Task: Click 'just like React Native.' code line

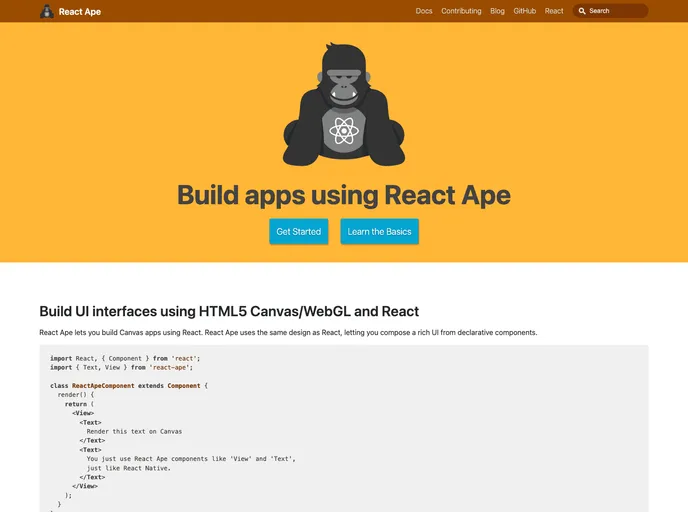Action: coord(129,468)
